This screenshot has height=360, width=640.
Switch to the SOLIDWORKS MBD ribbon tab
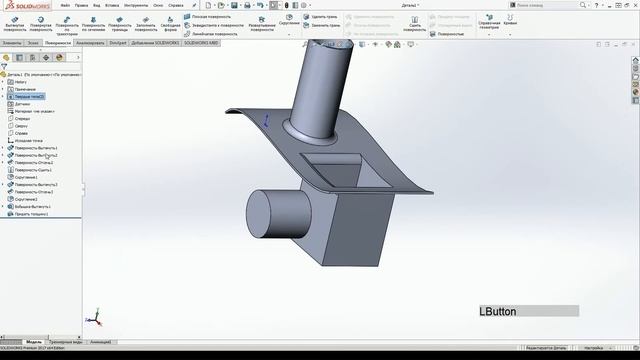pyautogui.click(x=201, y=43)
